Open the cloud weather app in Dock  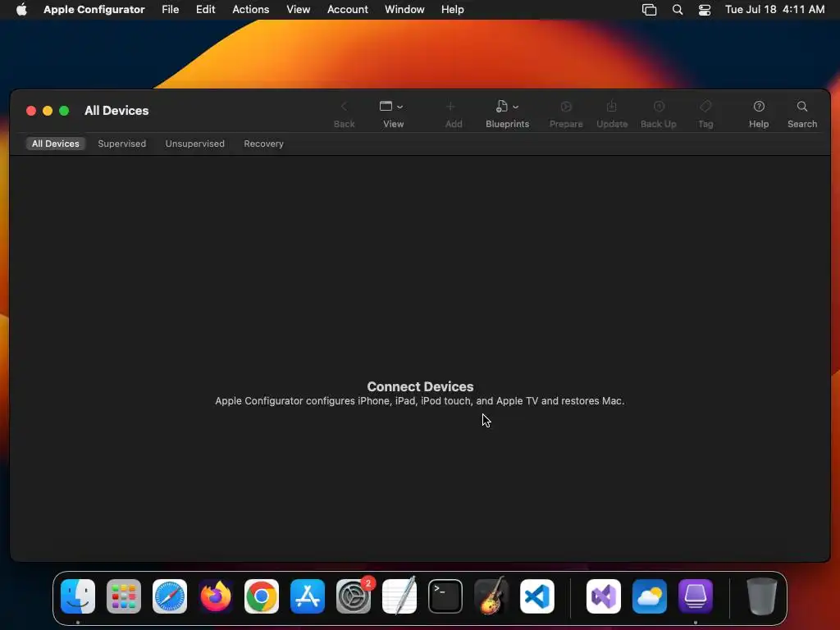650,596
